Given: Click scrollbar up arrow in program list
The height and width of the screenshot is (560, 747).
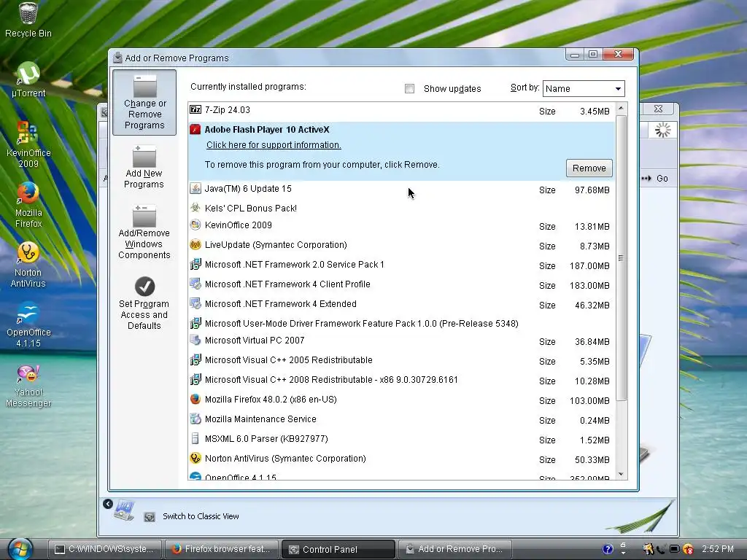Looking at the screenshot, I should [x=621, y=109].
